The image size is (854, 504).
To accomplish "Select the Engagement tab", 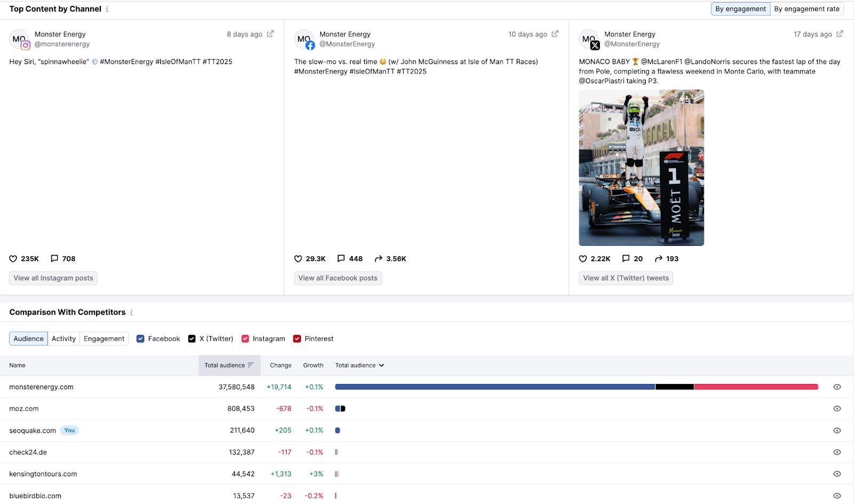I will click(104, 339).
